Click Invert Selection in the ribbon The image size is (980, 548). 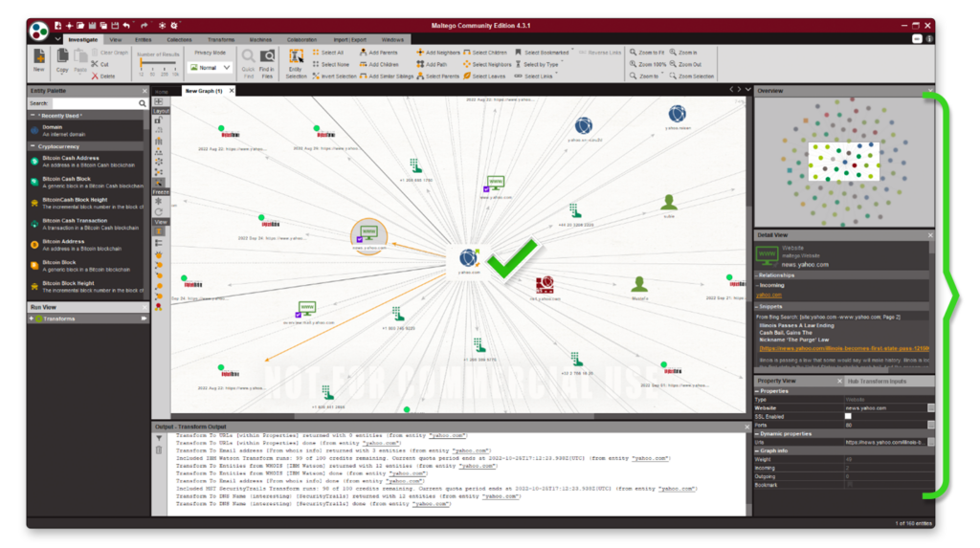click(x=334, y=77)
